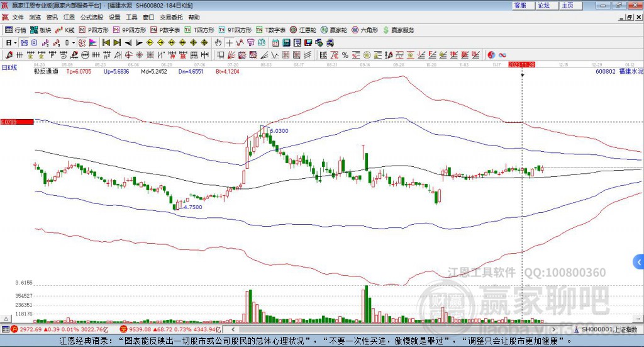
Task: Click the horizontal scrollbar right arrow
Action: pos(553,329)
